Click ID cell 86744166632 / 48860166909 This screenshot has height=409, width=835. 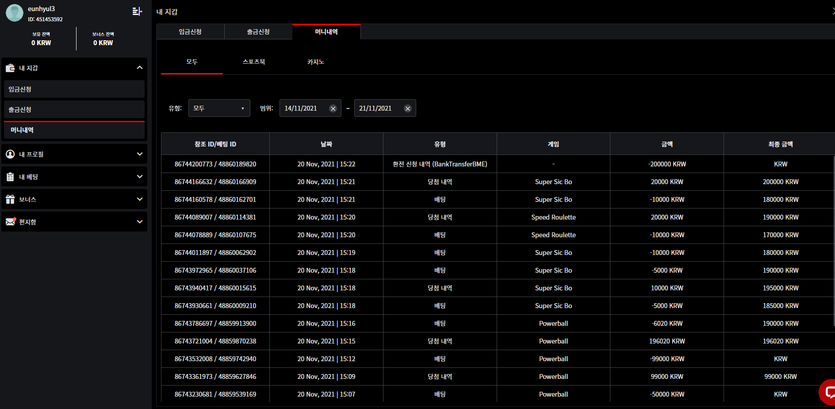(215, 182)
